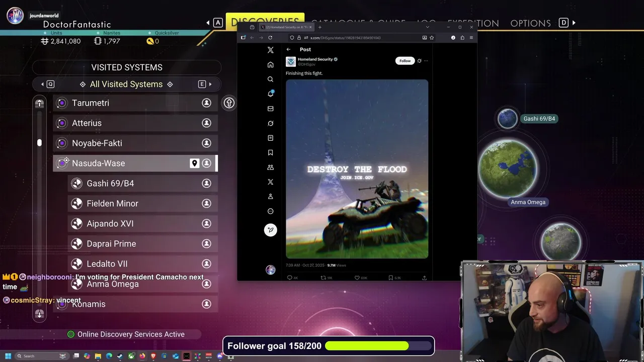The height and width of the screenshot is (362, 644).
Task: Switch to the Expedition tab
Action: (x=473, y=23)
